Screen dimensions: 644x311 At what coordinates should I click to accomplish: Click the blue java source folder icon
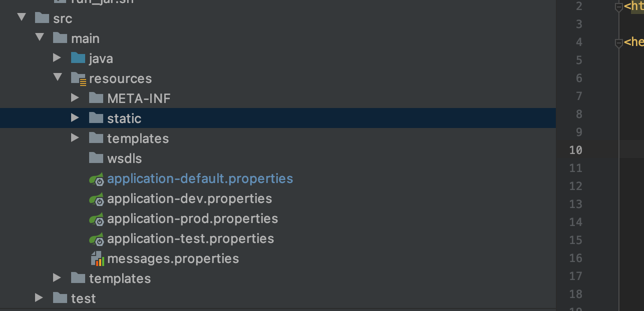tap(78, 58)
